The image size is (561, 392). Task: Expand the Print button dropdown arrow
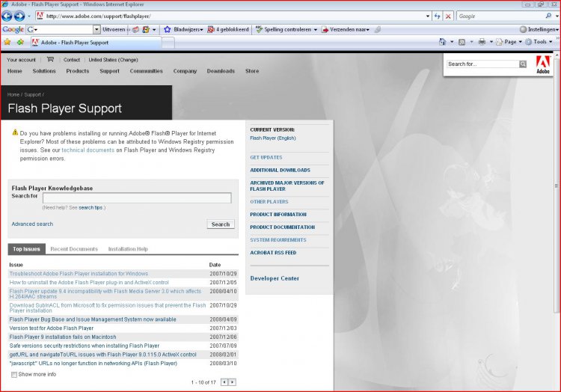pyautogui.click(x=491, y=42)
